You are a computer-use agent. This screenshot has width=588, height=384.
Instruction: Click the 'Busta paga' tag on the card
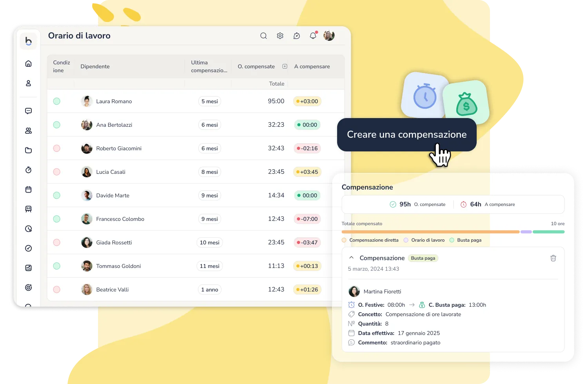click(x=423, y=258)
